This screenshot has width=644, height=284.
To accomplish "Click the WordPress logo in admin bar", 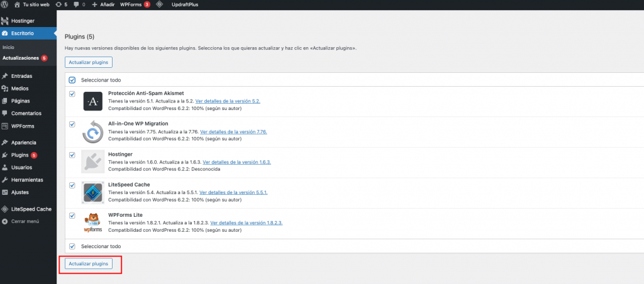I will pyautogui.click(x=5, y=4).
